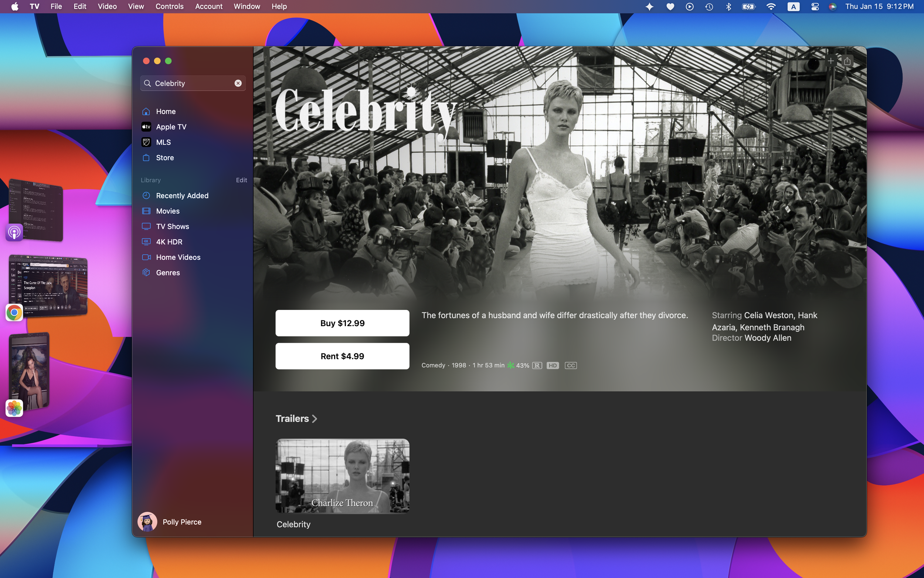Show 4K HDR library items
The image size is (924, 578).
pyautogui.click(x=169, y=242)
